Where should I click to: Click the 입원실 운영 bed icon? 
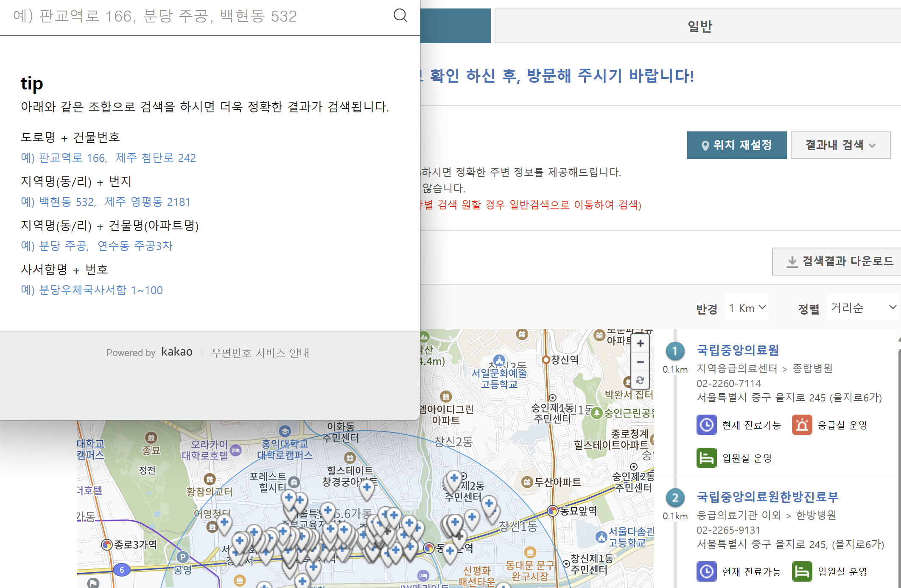tap(706, 458)
